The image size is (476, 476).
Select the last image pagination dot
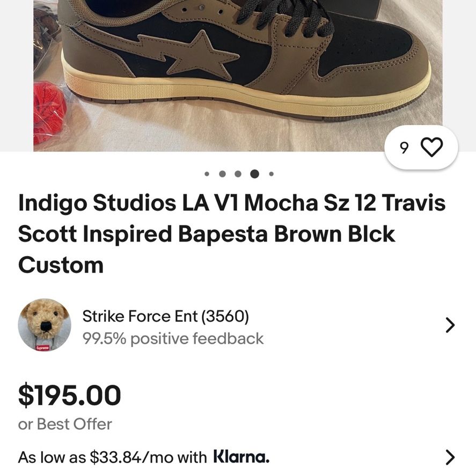coord(272,174)
